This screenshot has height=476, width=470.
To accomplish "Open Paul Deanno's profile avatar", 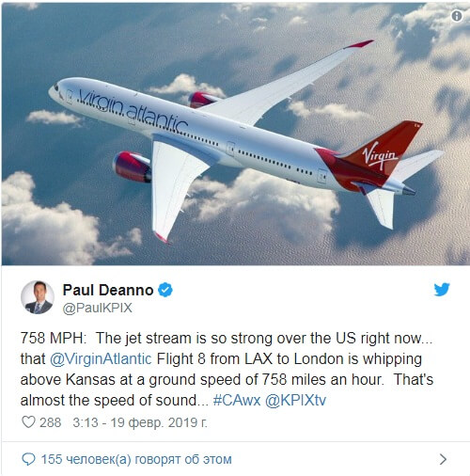I will tap(38, 297).
